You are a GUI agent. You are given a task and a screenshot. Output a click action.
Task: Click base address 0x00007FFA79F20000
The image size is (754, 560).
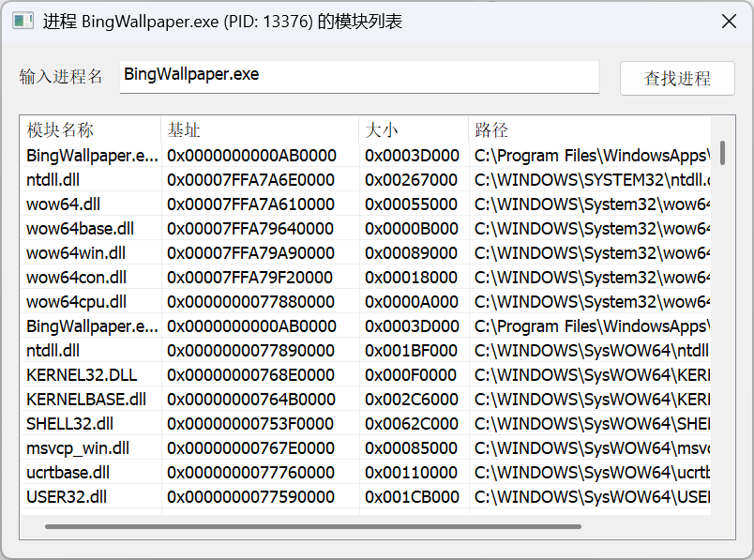pos(249,278)
